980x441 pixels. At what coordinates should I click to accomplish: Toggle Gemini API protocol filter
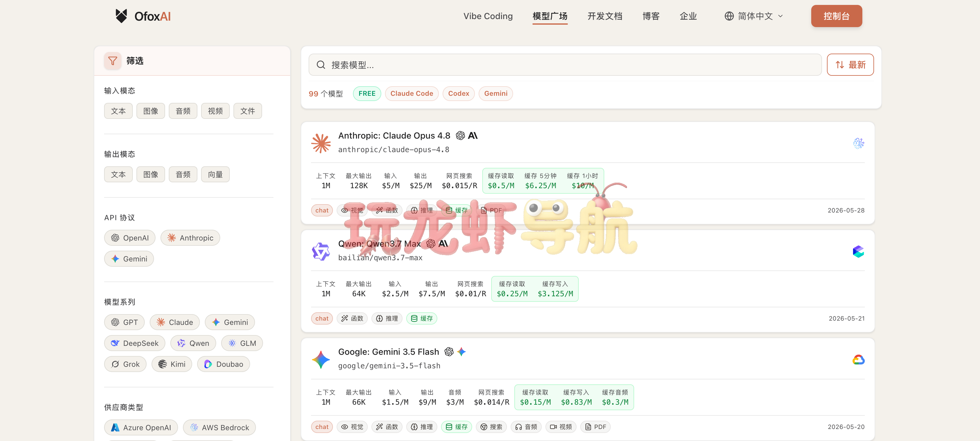point(129,259)
